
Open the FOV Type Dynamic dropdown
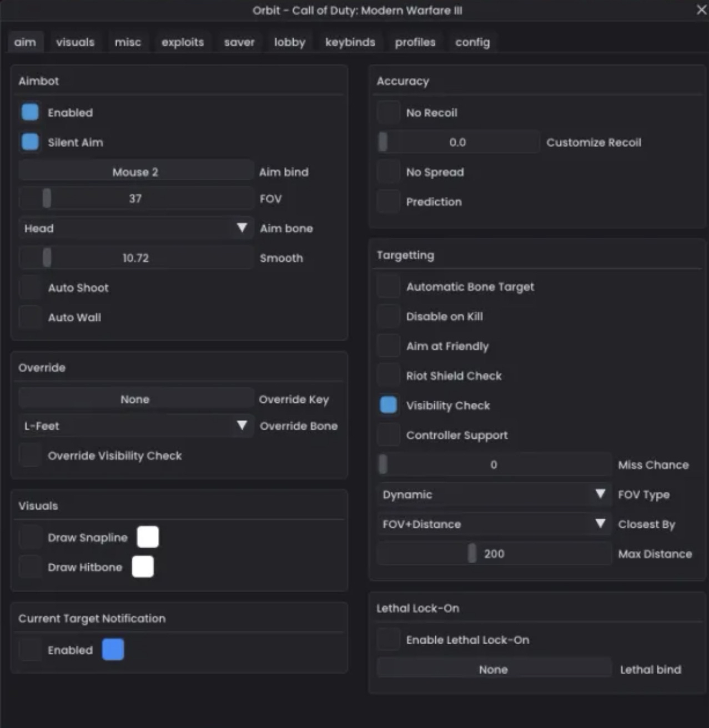pyautogui.click(x=494, y=494)
